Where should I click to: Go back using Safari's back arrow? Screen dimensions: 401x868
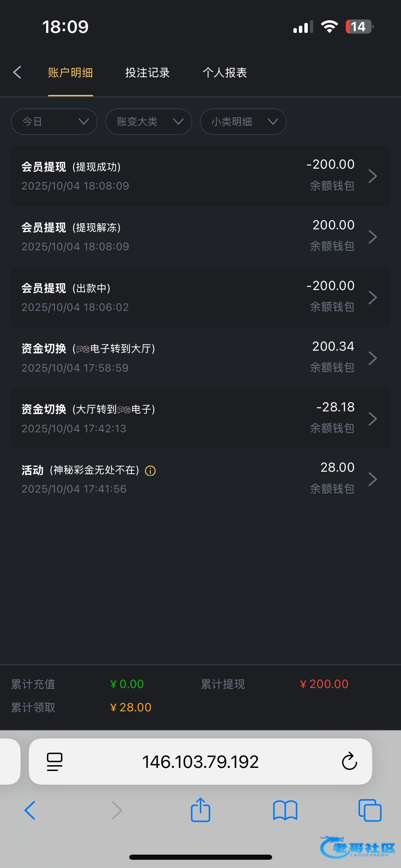[x=30, y=810]
